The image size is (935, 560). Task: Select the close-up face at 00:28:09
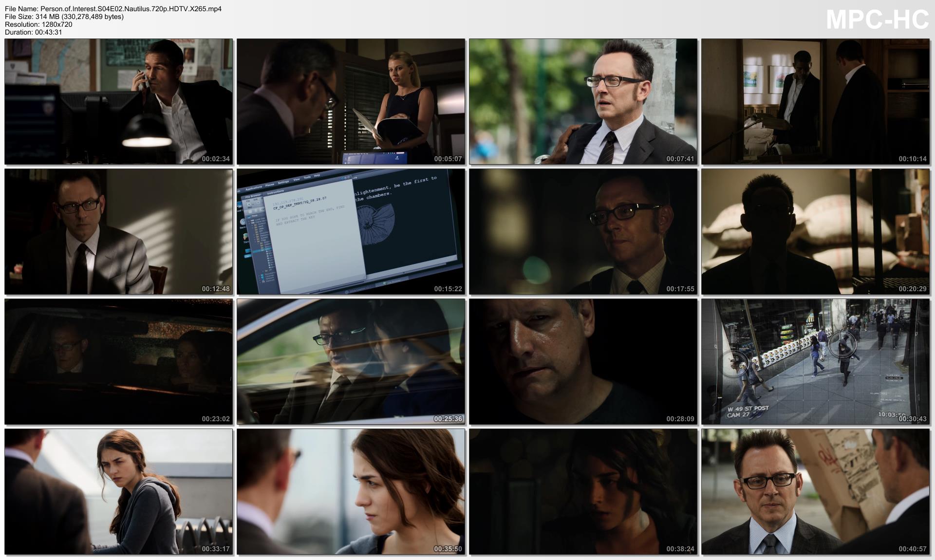583,361
